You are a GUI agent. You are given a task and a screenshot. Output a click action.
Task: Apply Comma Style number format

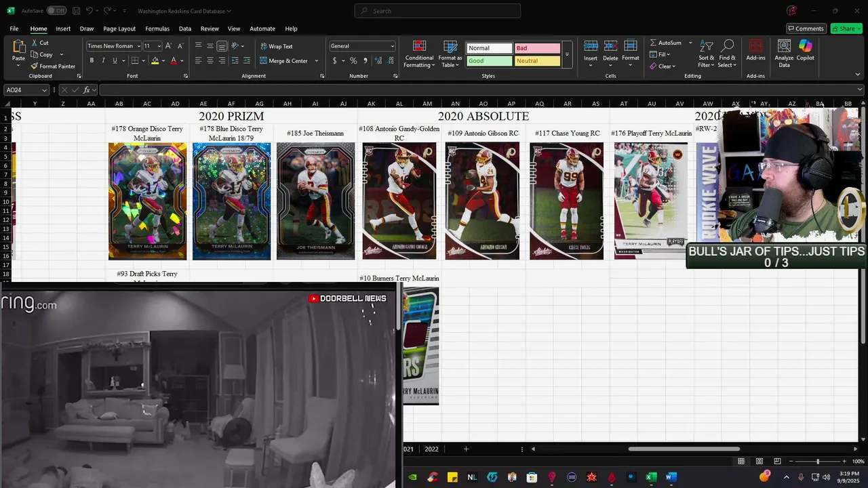pos(365,60)
